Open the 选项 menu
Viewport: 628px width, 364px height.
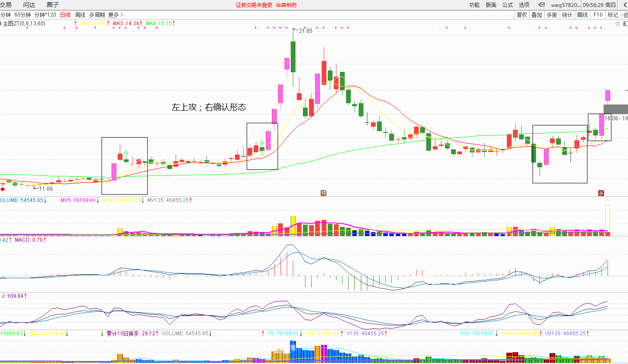point(524,5)
